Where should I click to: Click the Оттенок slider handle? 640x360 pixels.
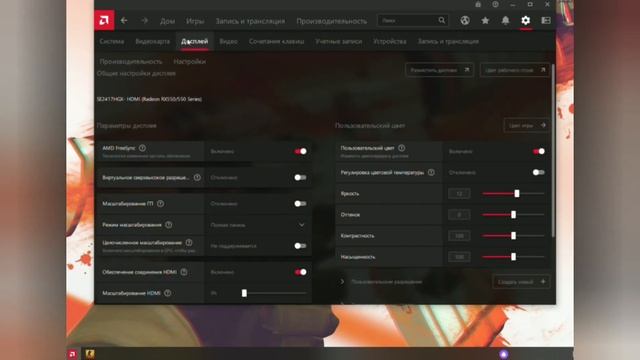pyautogui.click(x=513, y=214)
